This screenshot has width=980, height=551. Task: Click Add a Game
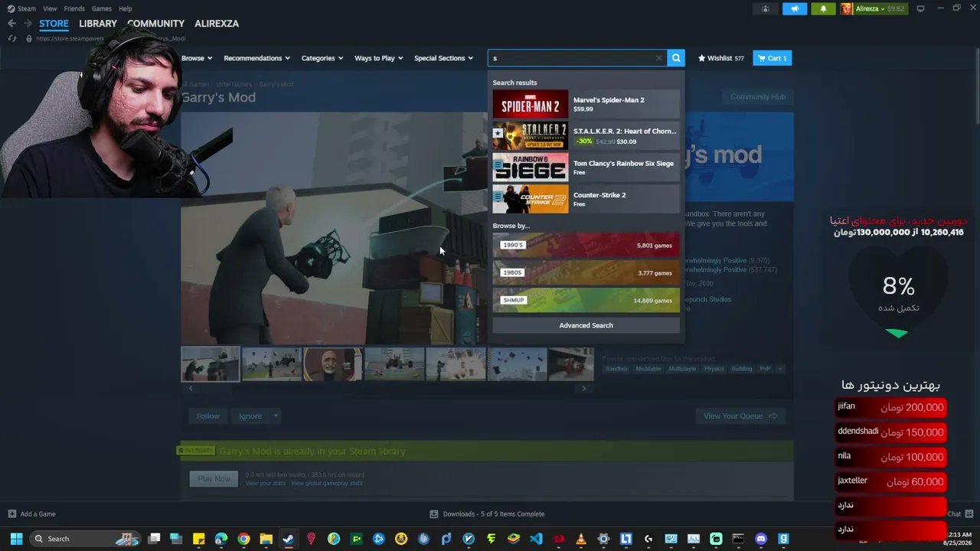(31, 514)
